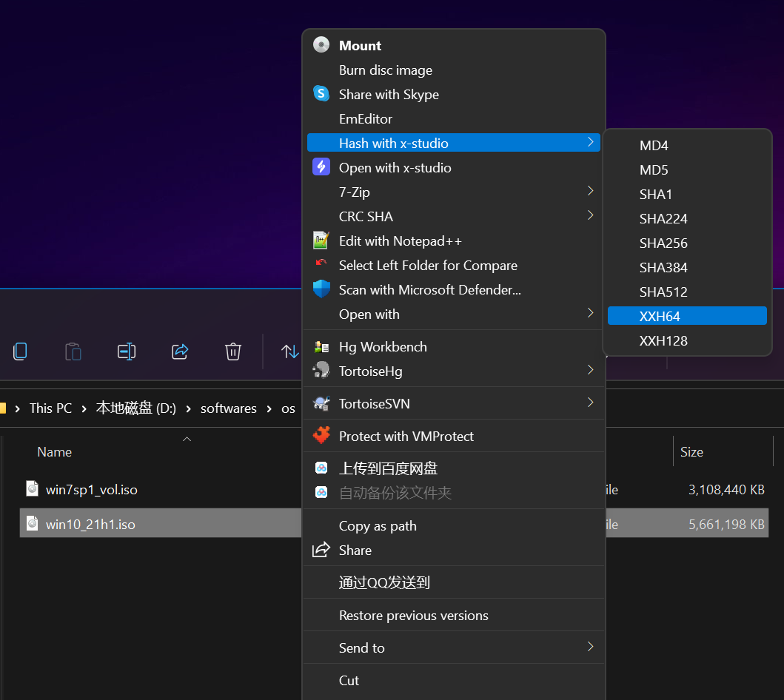784x700 pixels.
Task: Open the sort arrows toolbar icon
Action: (x=290, y=351)
